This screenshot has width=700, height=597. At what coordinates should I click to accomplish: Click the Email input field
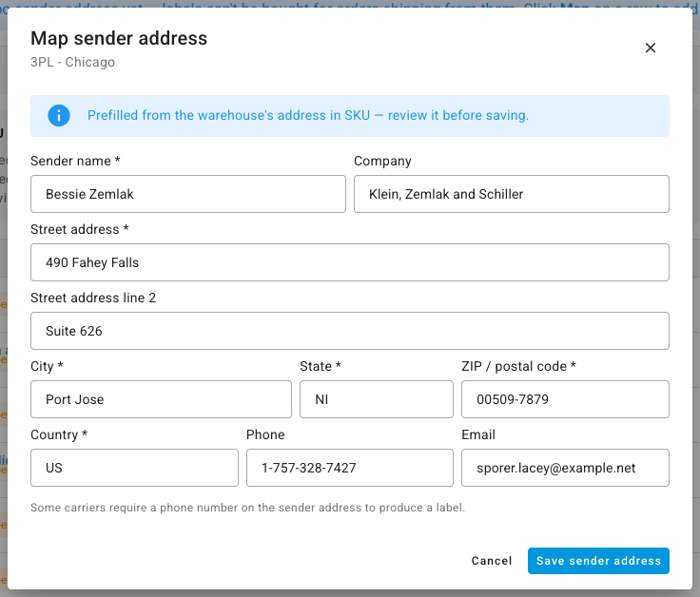(565, 468)
